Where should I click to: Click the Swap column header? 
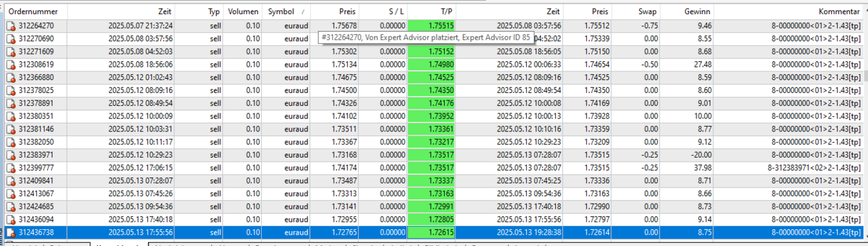click(637, 12)
